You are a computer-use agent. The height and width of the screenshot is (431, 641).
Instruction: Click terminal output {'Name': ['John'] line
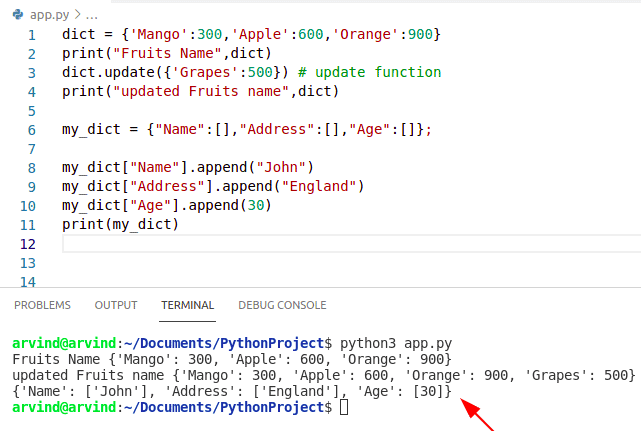232,391
